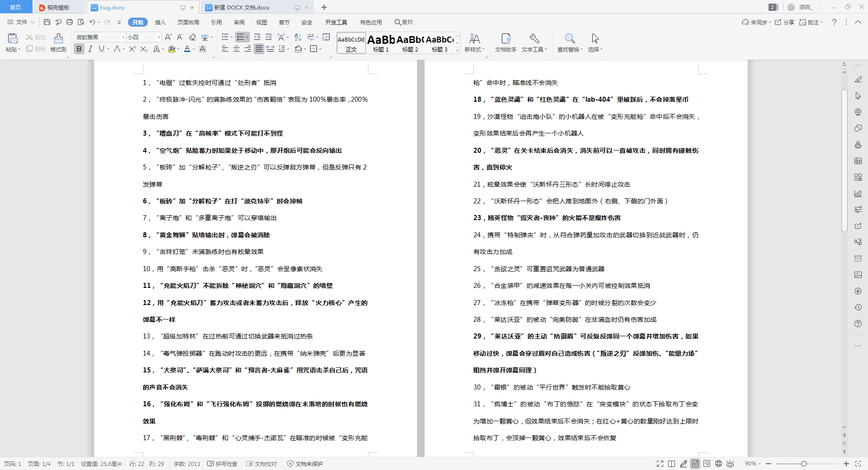Apply Subscript formatting (X₂)

(x=144, y=49)
